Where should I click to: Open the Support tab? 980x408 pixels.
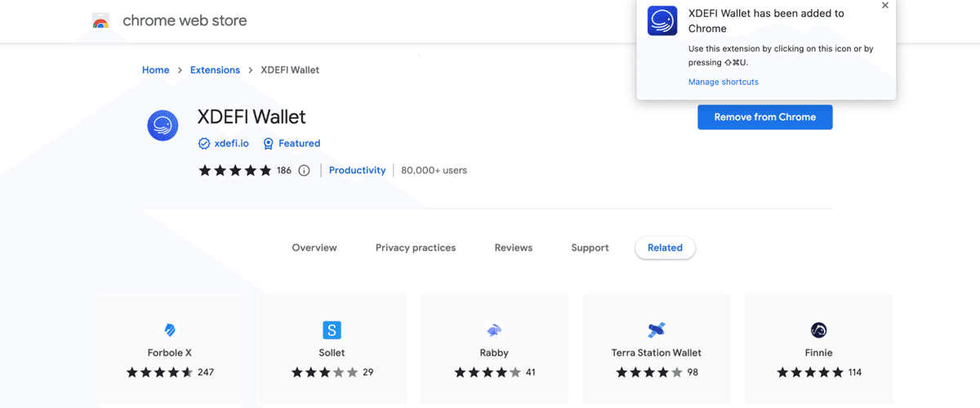[590, 248]
